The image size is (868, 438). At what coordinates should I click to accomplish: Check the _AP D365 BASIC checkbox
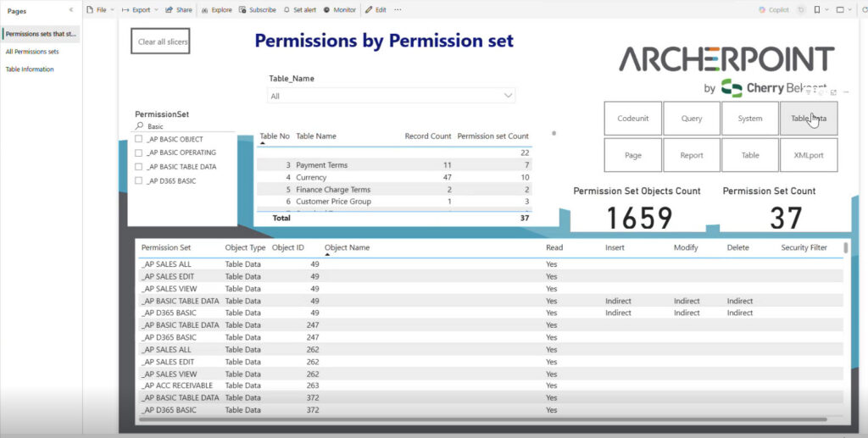tap(139, 180)
